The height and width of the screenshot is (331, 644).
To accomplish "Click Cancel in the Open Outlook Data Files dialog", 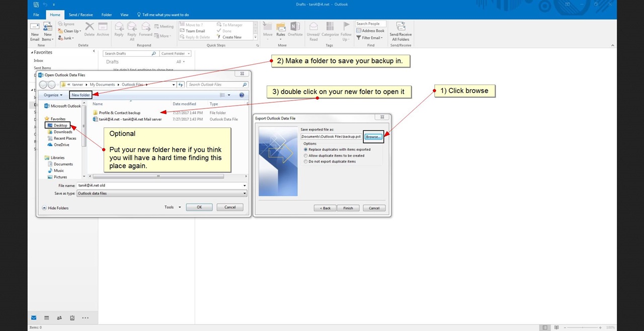I will pyautogui.click(x=230, y=207).
